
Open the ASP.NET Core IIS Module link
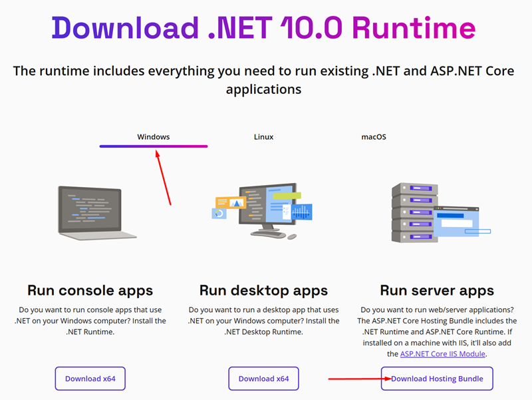[x=442, y=354]
